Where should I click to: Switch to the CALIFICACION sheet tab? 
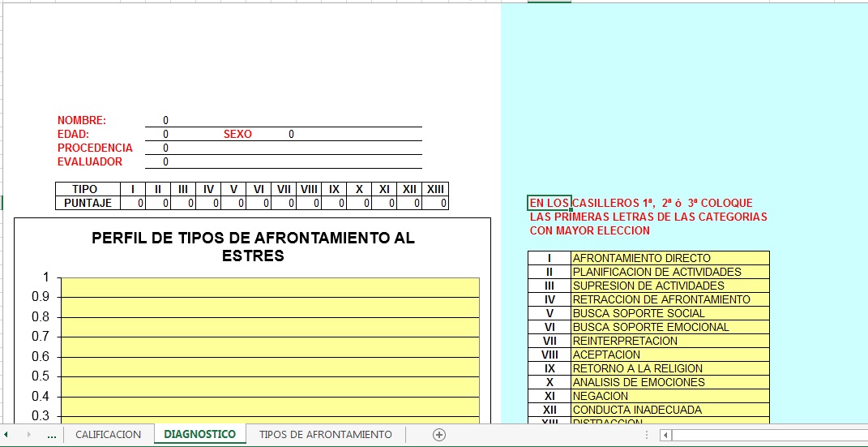[x=108, y=435]
